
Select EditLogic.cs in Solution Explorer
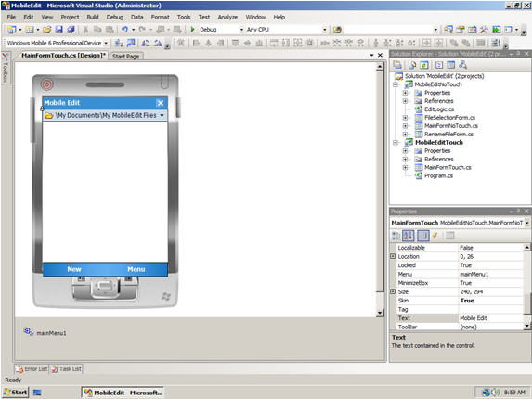coord(439,109)
